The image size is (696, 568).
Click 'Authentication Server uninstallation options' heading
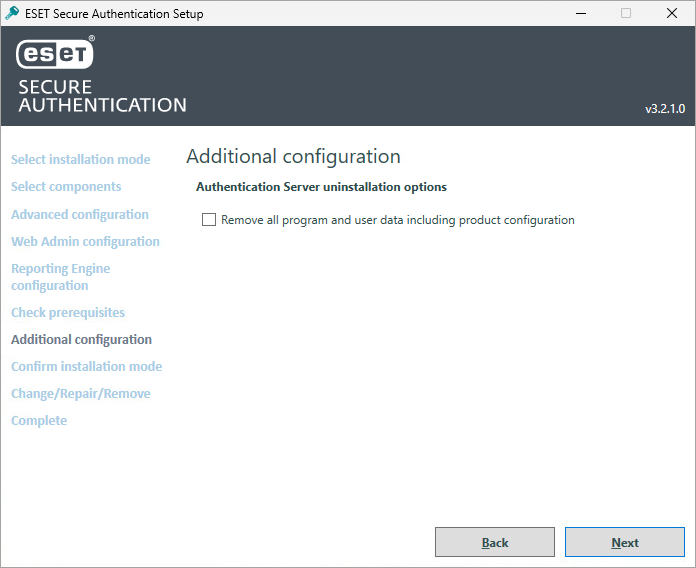coord(321,187)
